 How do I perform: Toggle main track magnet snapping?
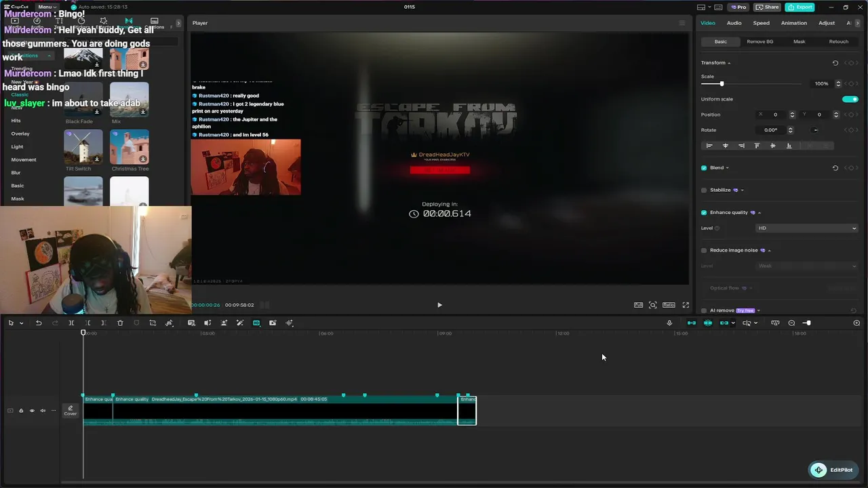pos(691,323)
